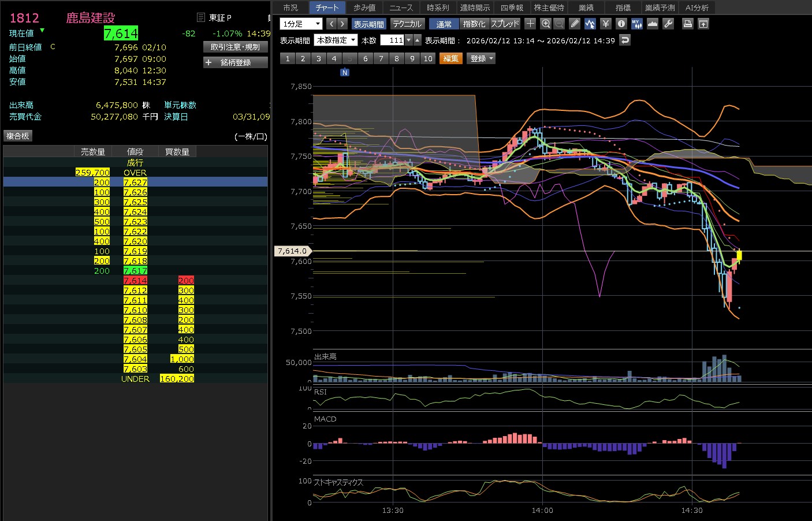Click the printer icon to print chart

(x=687, y=24)
